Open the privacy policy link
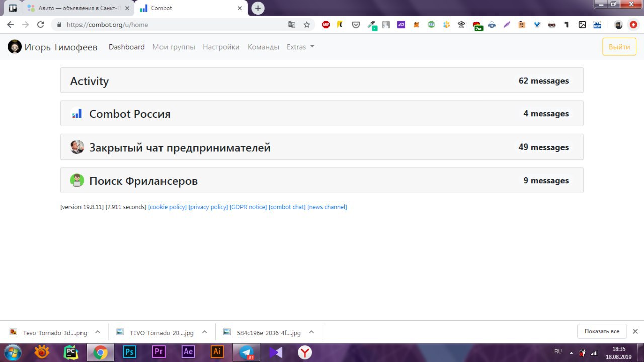The height and width of the screenshot is (362, 644). pos(208,207)
